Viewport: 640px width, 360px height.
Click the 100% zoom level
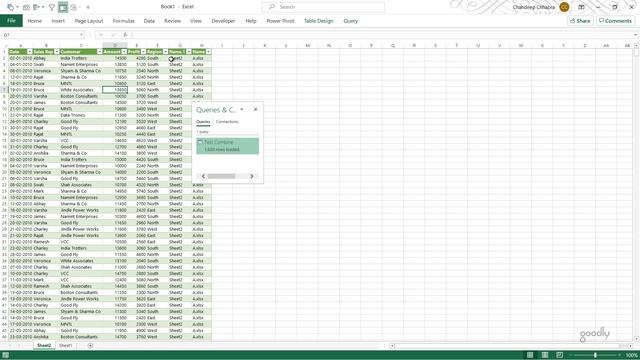(x=631, y=355)
